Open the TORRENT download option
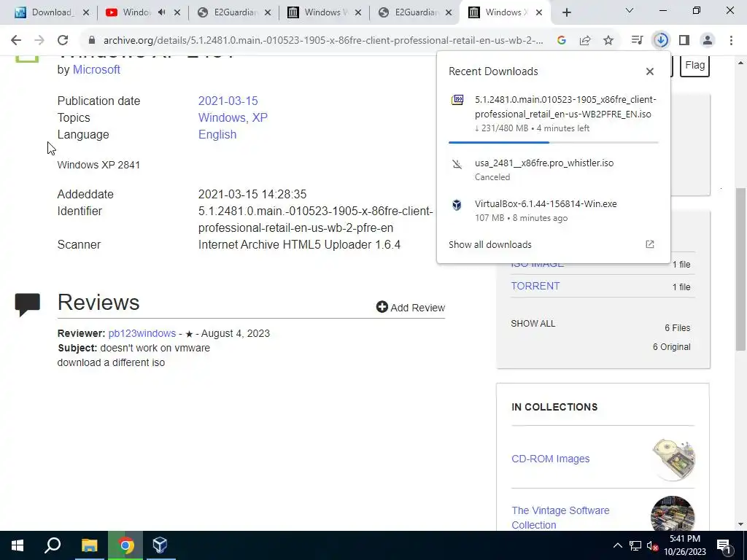The image size is (747, 560). click(535, 286)
